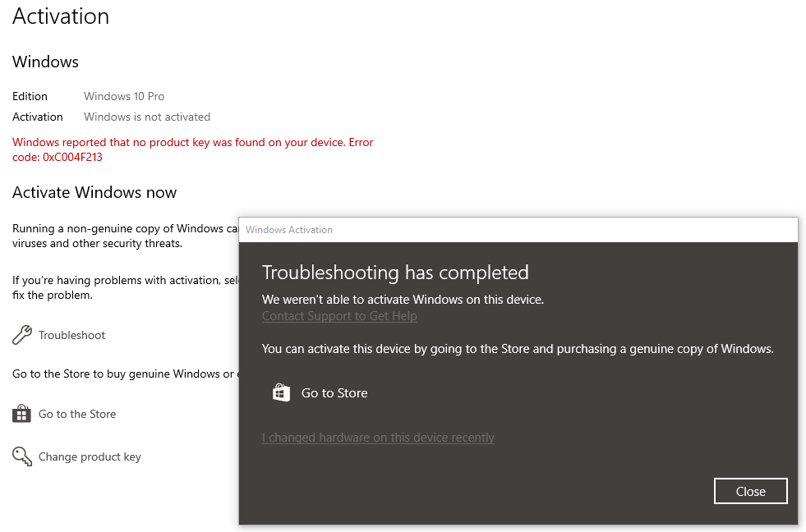Click the Troubleshoot wrench icon
This screenshot has width=806, height=532.
tap(22, 335)
